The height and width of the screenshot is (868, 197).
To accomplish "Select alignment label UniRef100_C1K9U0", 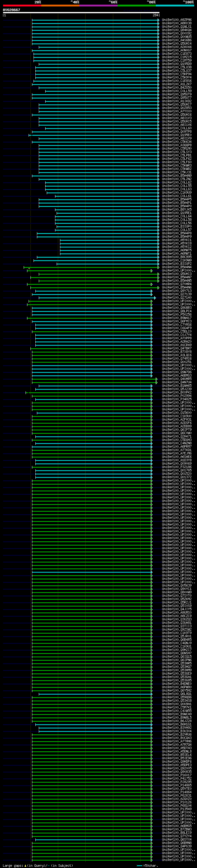I will 177,416.
